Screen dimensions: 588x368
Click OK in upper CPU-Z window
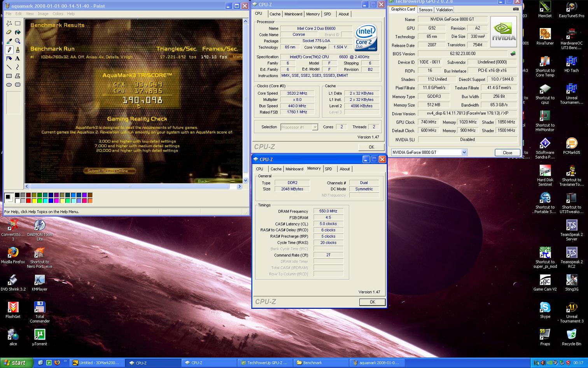tap(371, 147)
